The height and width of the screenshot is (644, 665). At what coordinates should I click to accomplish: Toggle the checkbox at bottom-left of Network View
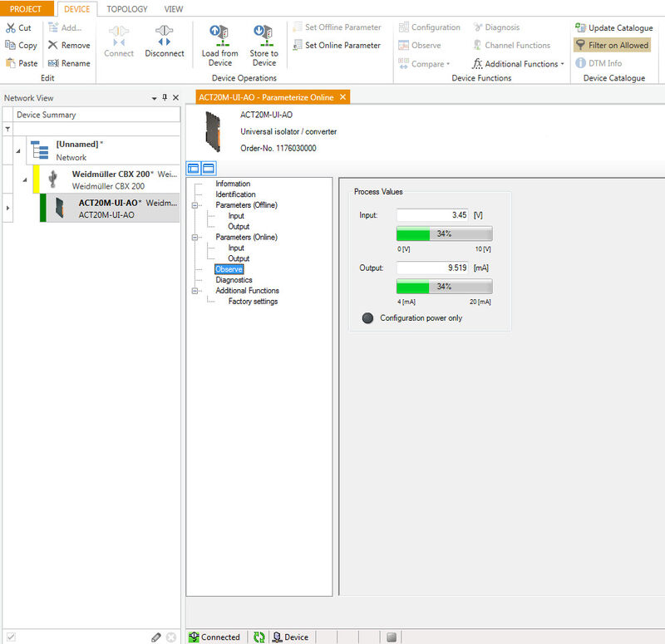pos(11,637)
